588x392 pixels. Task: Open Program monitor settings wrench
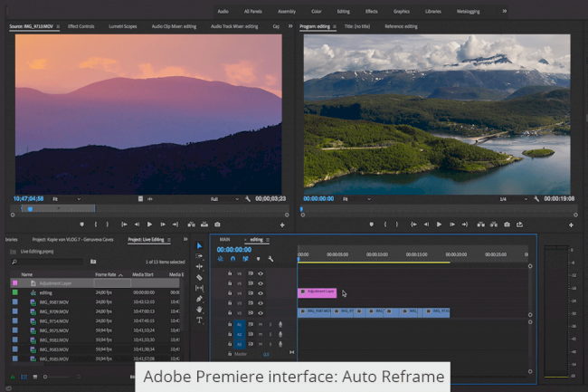[536, 199]
